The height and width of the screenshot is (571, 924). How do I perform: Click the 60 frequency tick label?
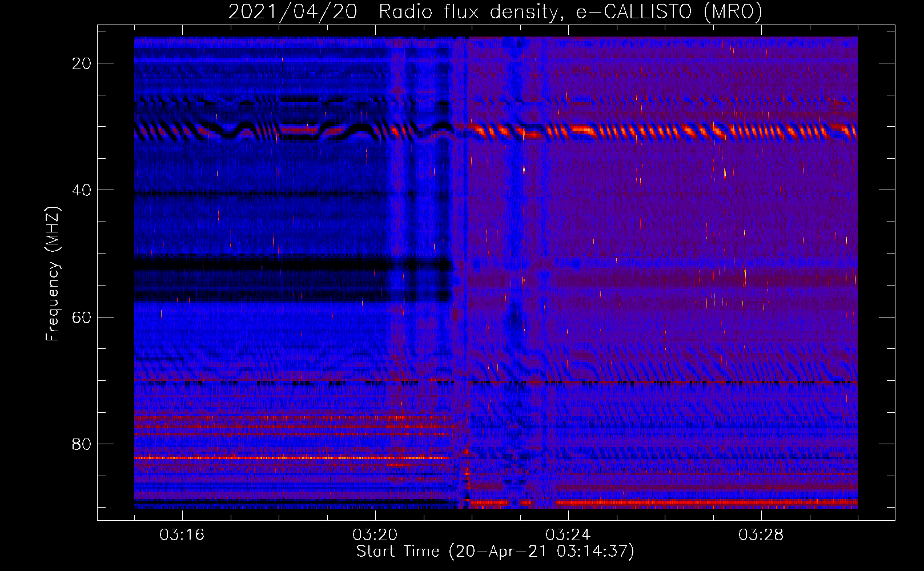coord(82,317)
